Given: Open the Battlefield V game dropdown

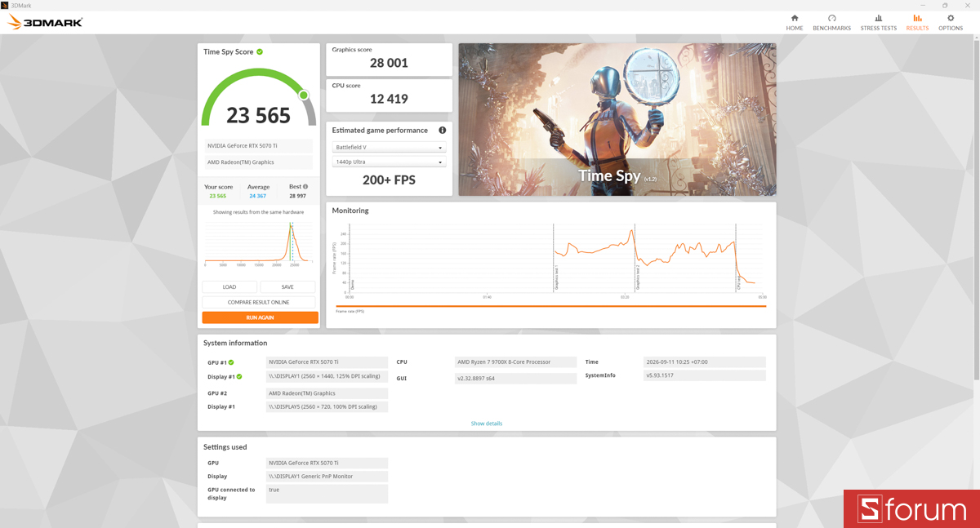Looking at the screenshot, I should coord(389,148).
